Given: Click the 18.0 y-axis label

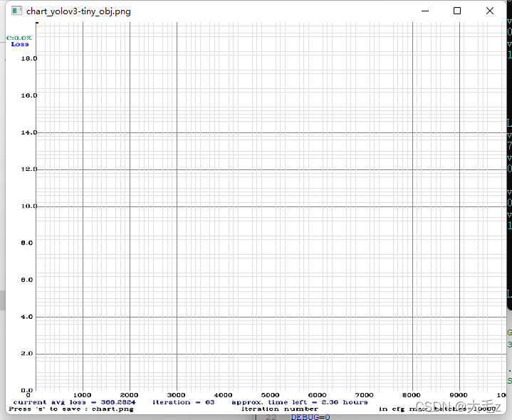Looking at the screenshot, I should pyautogui.click(x=29, y=58).
